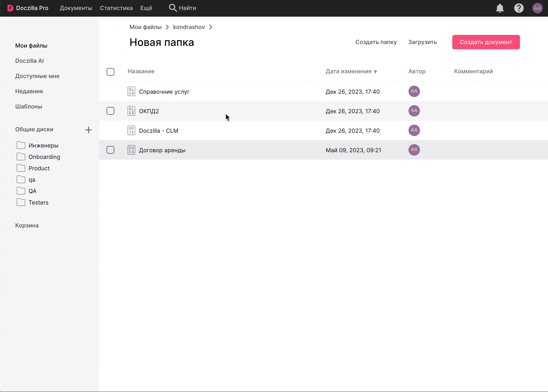Click the Testers folder icon

tap(21, 202)
